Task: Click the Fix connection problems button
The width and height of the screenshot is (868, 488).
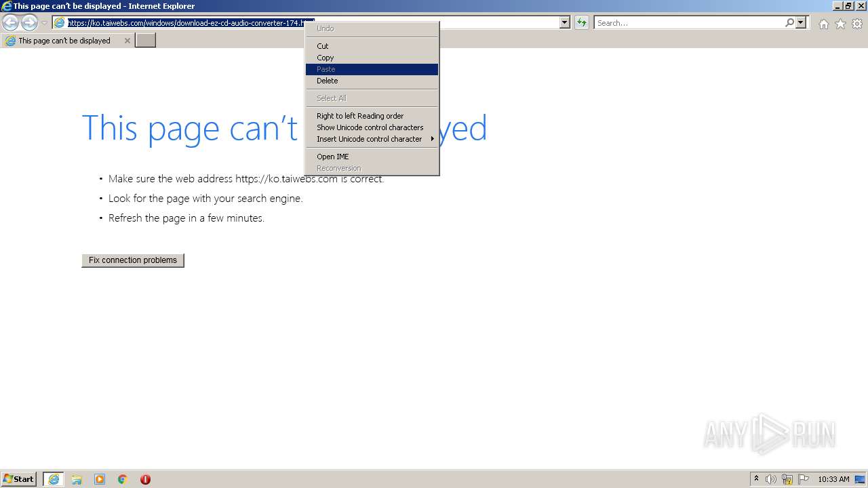Action: click(133, 260)
